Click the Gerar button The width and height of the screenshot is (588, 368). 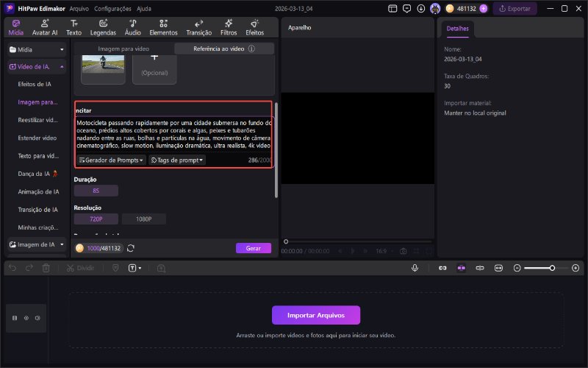click(254, 248)
